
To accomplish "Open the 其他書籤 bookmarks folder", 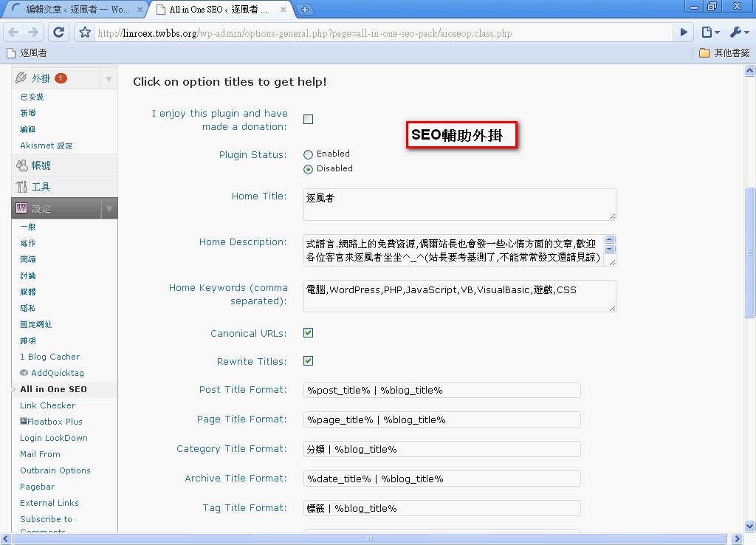I will coord(725,53).
